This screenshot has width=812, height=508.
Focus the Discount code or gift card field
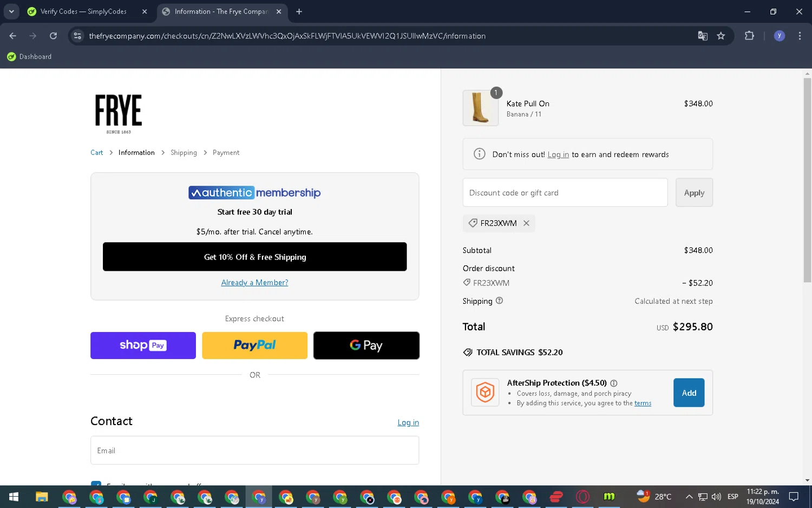(565, 192)
